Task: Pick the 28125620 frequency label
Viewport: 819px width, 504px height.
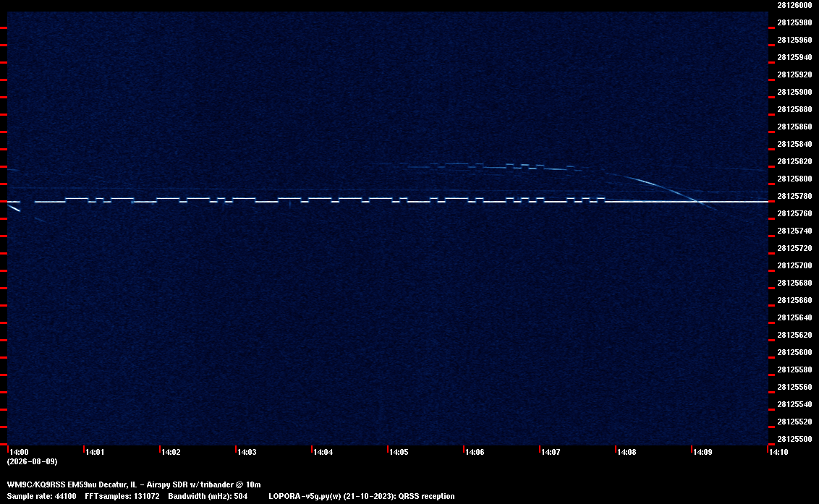Action: coord(794,335)
